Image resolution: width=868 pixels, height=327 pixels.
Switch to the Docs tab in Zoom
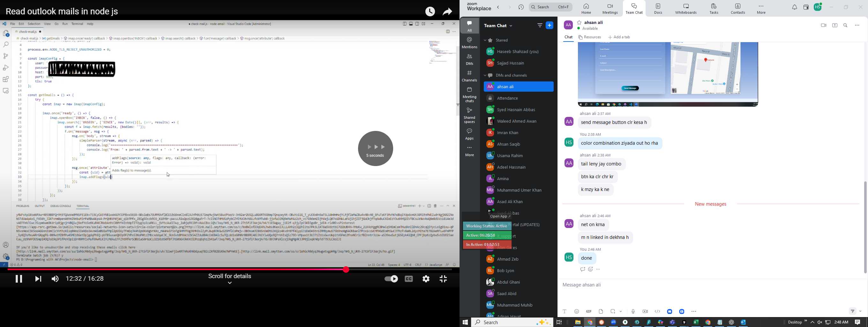pyautogui.click(x=658, y=9)
